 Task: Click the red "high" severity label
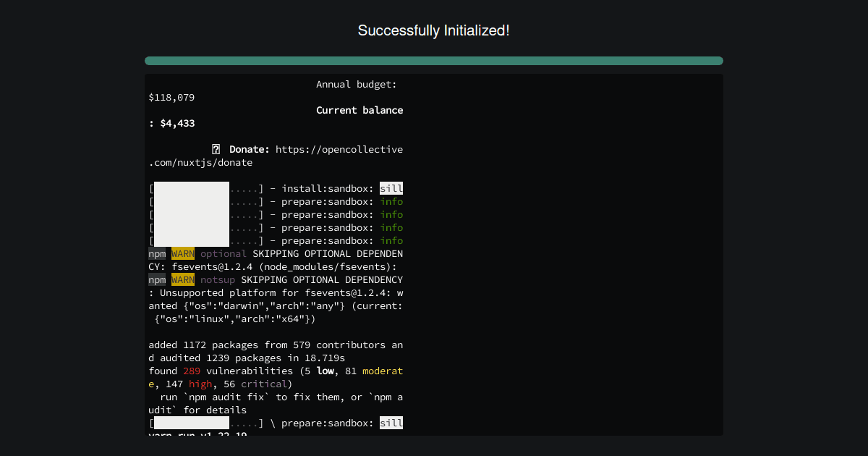tap(200, 384)
